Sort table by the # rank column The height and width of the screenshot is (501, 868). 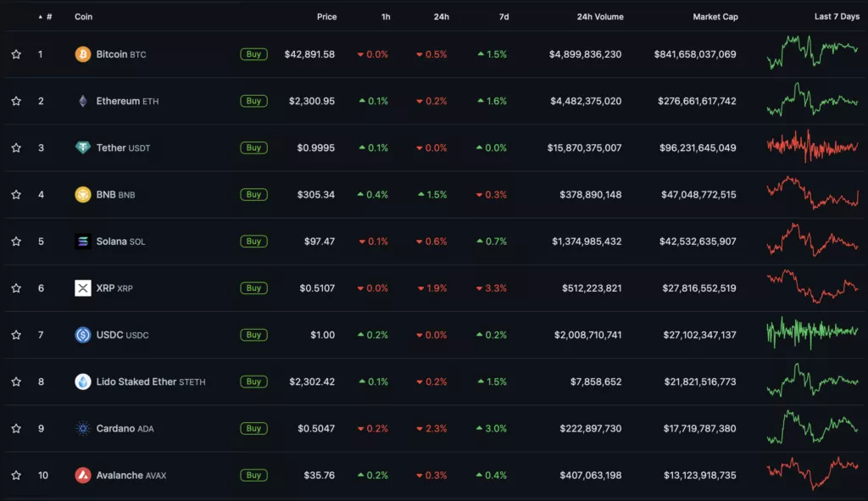[46, 17]
